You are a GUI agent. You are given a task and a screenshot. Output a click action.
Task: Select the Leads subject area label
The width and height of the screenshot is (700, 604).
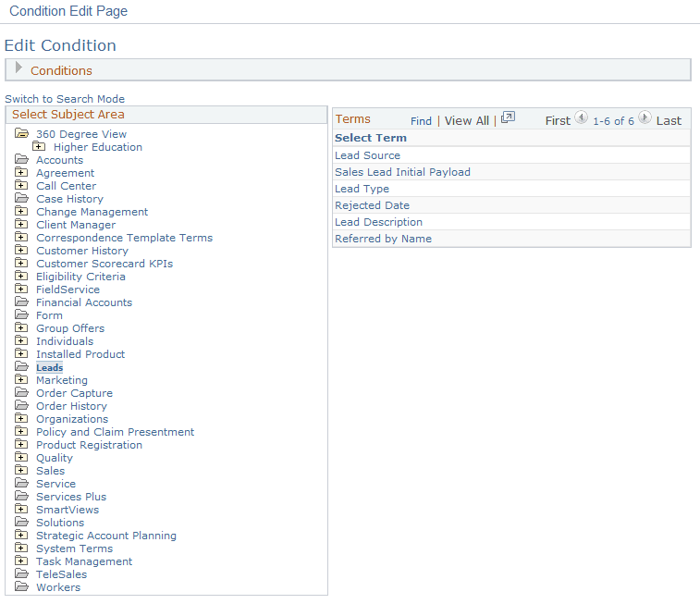[50, 367]
